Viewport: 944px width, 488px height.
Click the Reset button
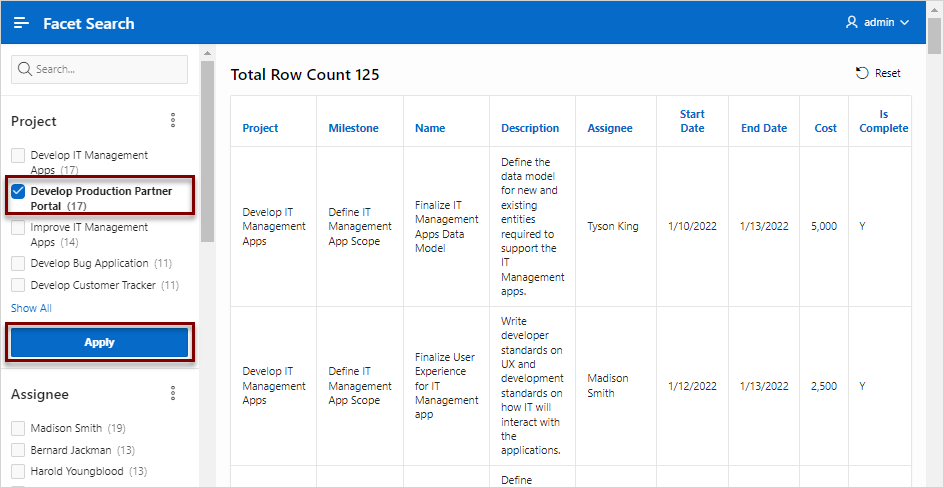click(x=878, y=73)
